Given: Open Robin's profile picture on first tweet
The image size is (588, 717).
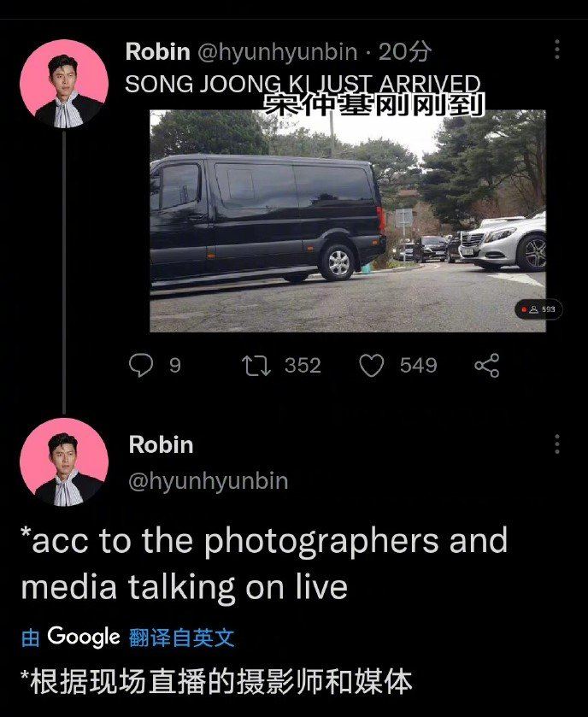Looking at the screenshot, I should click(x=64, y=84).
